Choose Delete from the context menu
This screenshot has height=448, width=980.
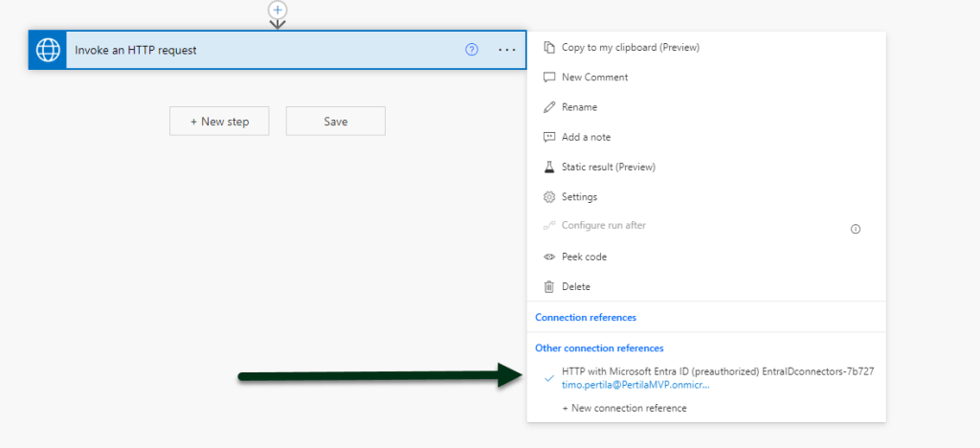tap(575, 286)
